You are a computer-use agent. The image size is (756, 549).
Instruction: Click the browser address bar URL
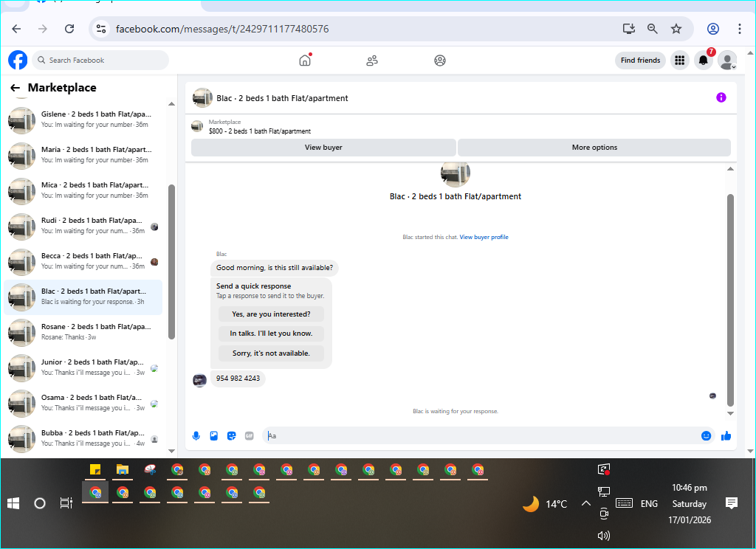[x=222, y=29]
